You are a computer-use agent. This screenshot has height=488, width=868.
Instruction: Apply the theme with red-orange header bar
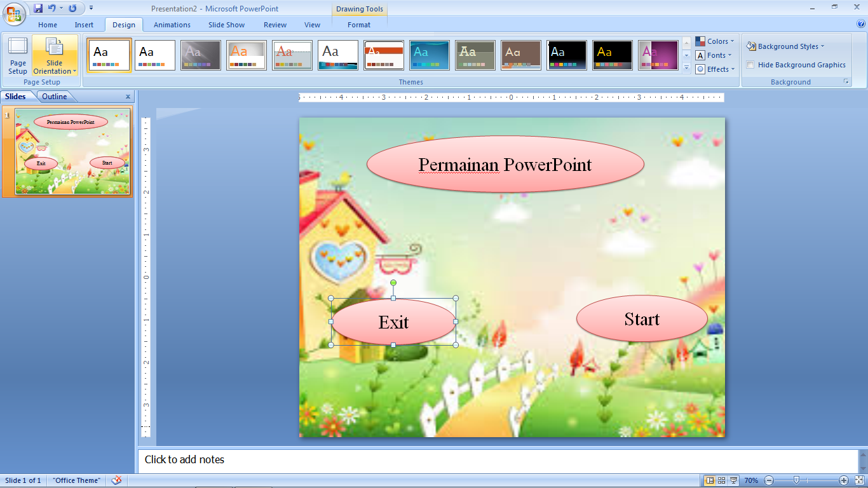[384, 55]
